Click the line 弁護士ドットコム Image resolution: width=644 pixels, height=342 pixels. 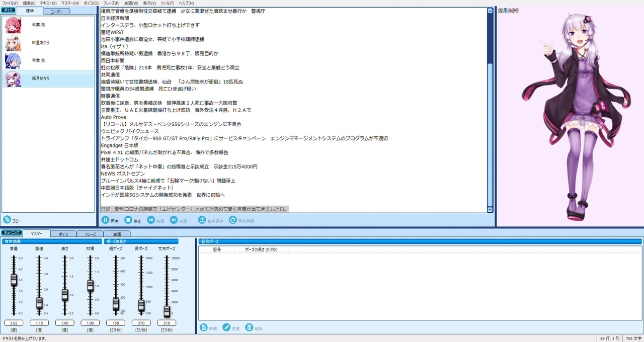[x=120, y=159]
